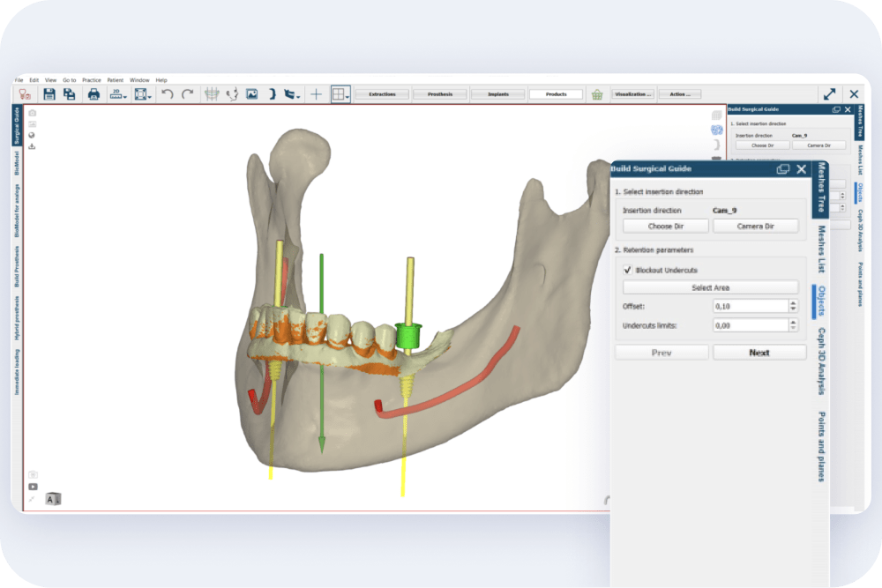The image size is (882, 588).
Task: Open the 2D measurement tool dropdown
Action: (x=117, y=93)
